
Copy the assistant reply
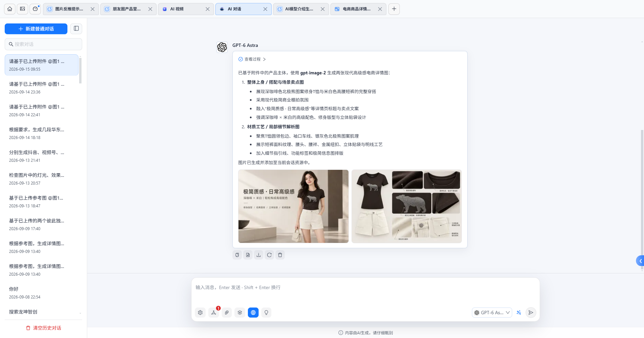(237, 255)
